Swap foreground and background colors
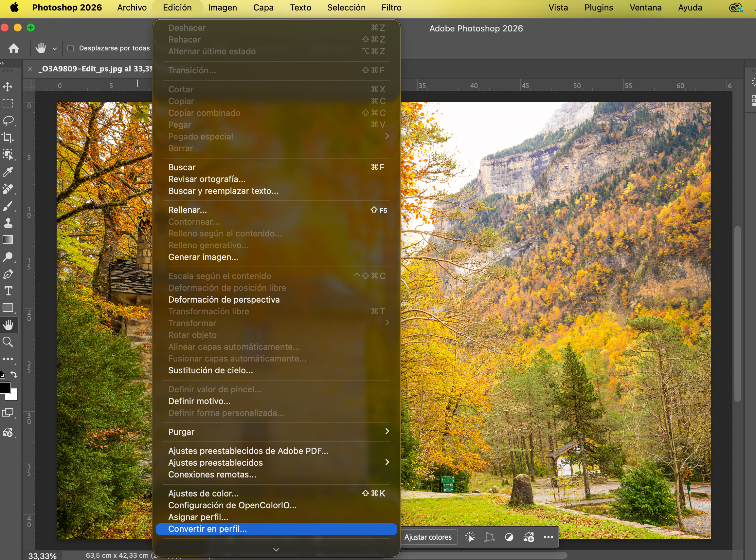 click(14, 374)
